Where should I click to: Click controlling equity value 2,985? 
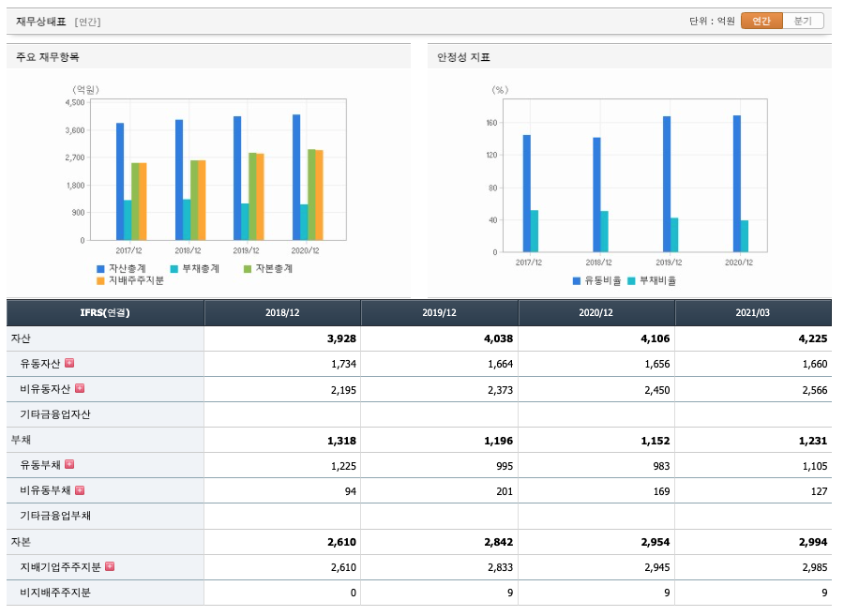point(814,567)
